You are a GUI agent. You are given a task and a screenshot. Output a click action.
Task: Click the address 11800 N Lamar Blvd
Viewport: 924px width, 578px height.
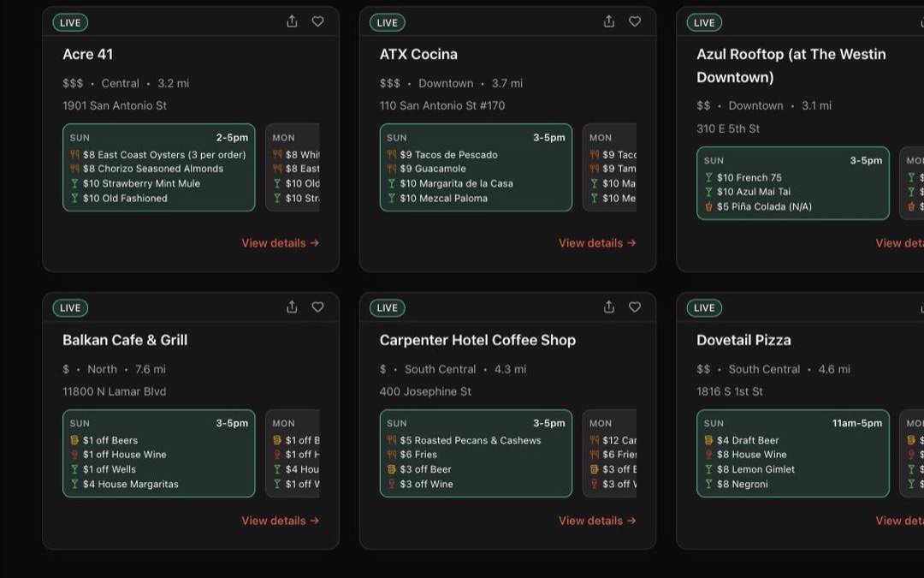[115, 391]
